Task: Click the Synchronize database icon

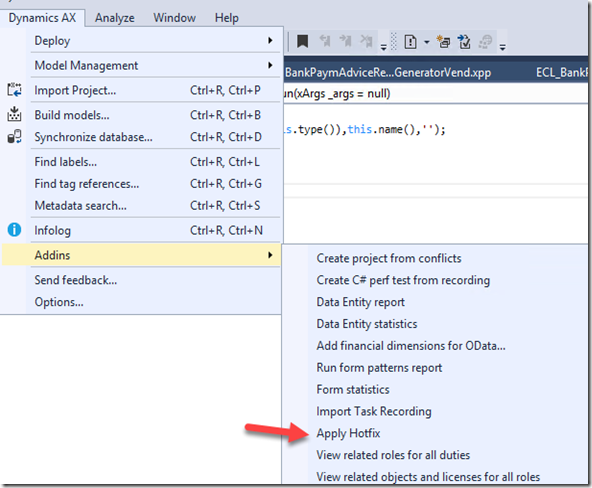Action: click(x=14, y=136)
